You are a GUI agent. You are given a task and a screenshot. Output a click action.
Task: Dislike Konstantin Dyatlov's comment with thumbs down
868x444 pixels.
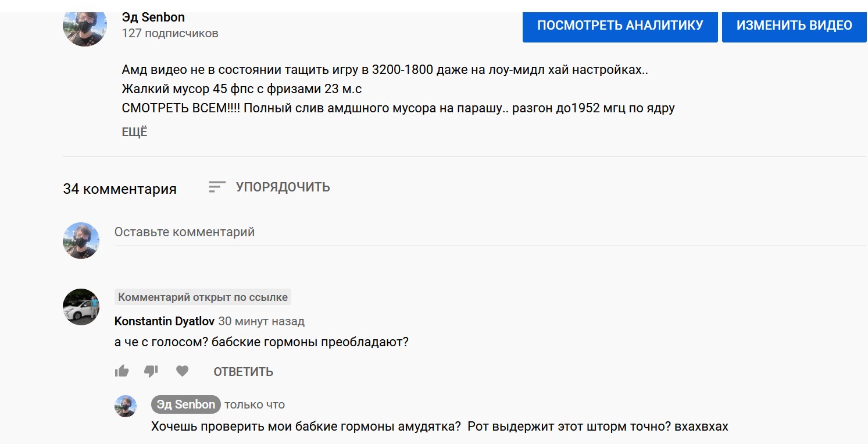coord(151,371)
